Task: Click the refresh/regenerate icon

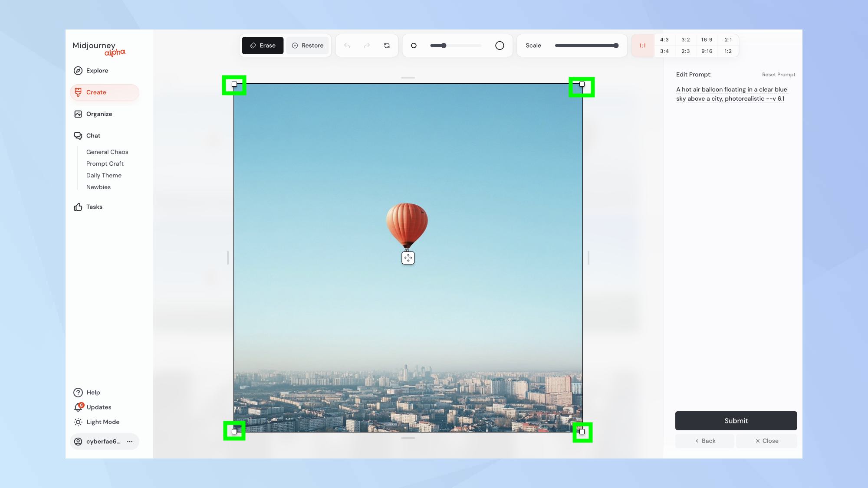Action: [387, 45]
